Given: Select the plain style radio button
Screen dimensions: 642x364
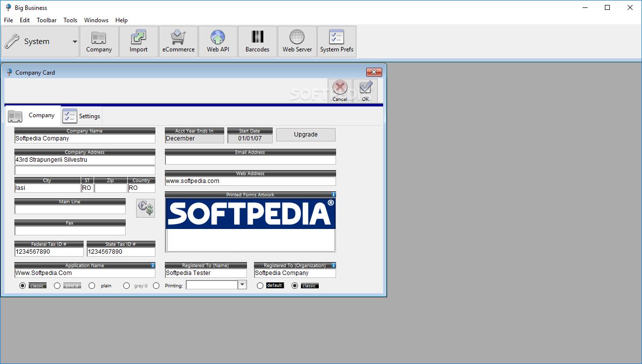Looking at the screenshot, I should click(92, 285).
